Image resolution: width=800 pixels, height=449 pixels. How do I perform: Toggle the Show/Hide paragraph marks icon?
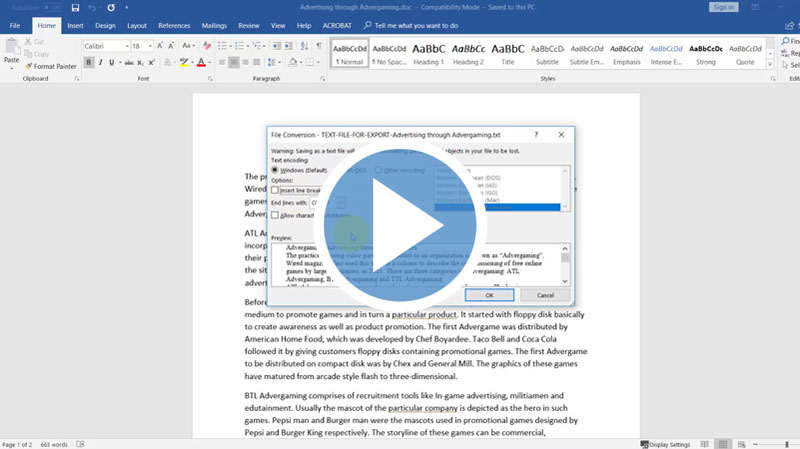point(319,46)
